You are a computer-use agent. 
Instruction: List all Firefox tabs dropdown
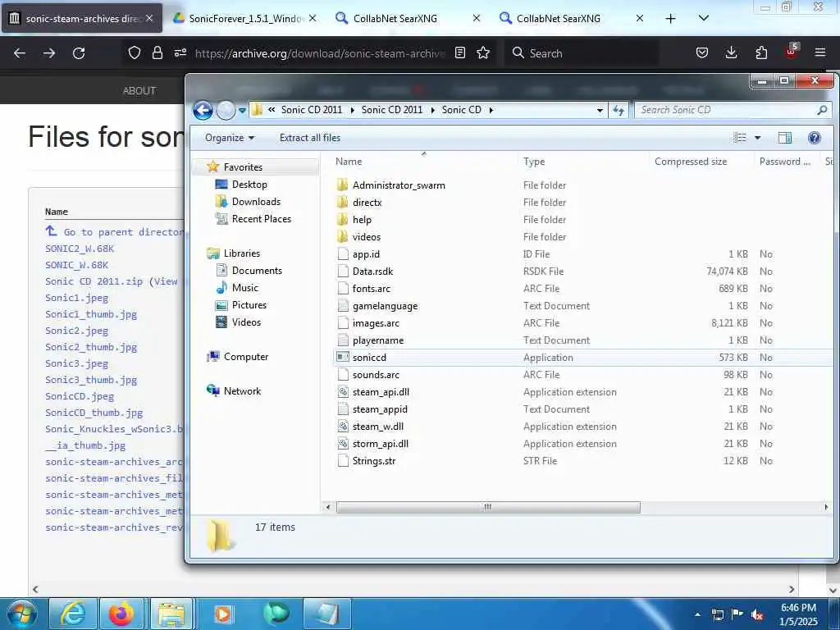(704, 18)
